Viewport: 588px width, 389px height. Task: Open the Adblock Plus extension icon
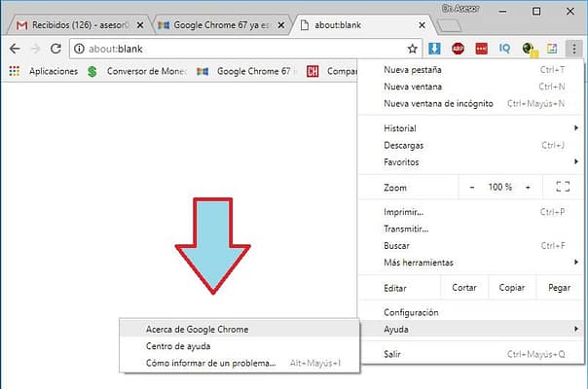coord(458,49)
